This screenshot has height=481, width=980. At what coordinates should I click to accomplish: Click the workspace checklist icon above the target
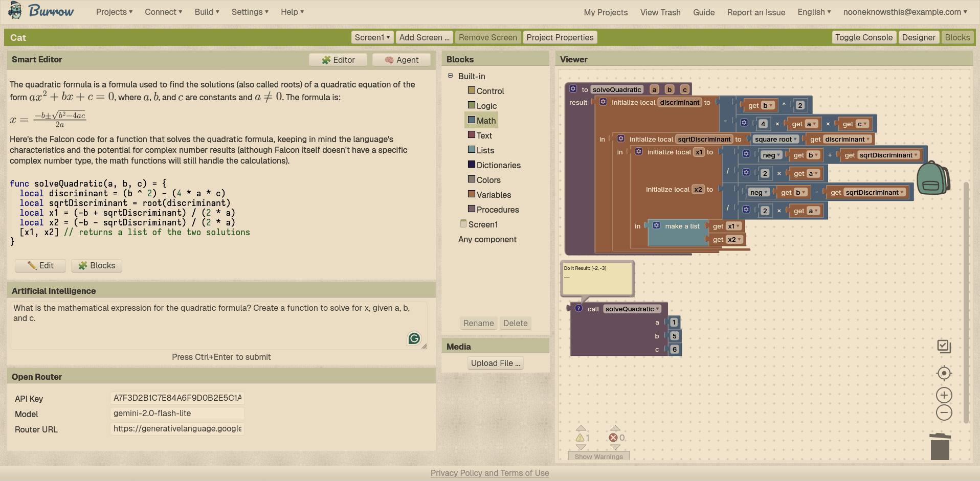944,347
